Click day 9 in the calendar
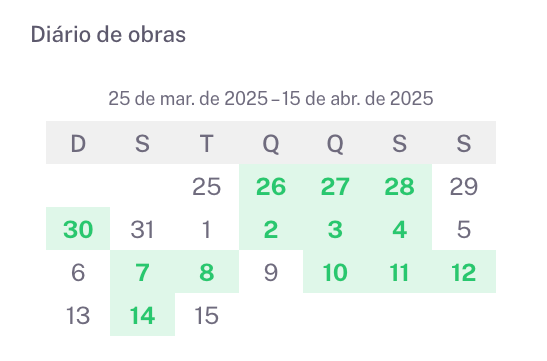547x361 pixels. (x=271, y=272)
